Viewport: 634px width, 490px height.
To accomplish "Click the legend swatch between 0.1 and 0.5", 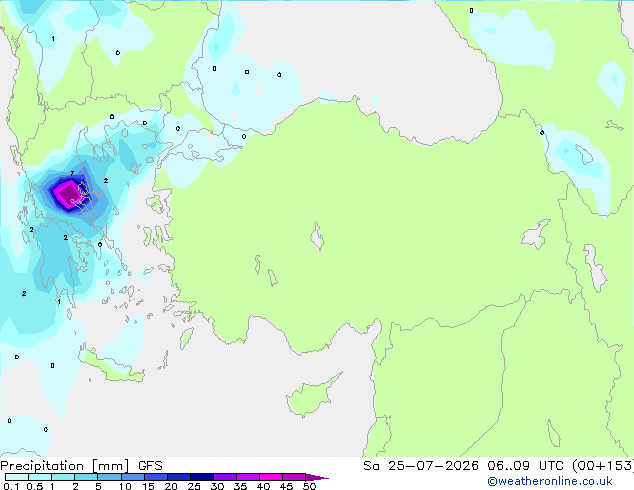I will click(x=17, y=477).
